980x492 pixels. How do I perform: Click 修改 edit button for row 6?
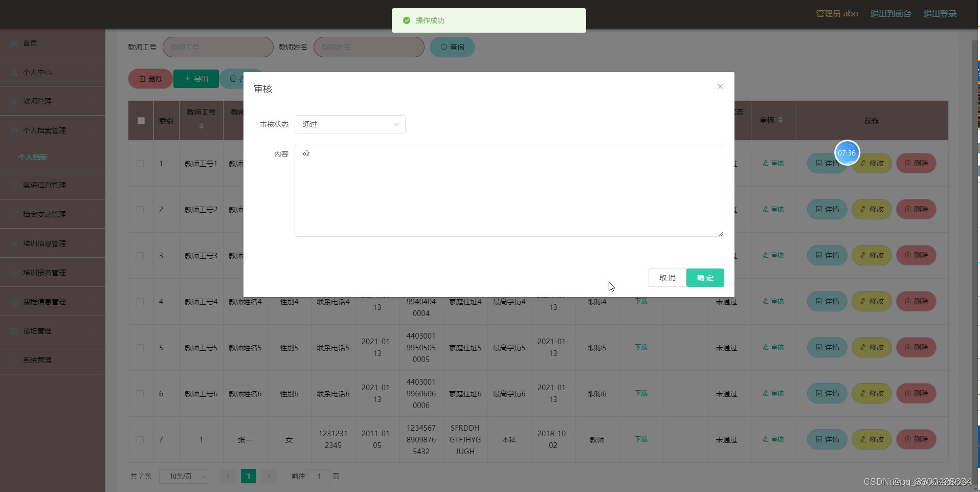(x=872, y=393)
